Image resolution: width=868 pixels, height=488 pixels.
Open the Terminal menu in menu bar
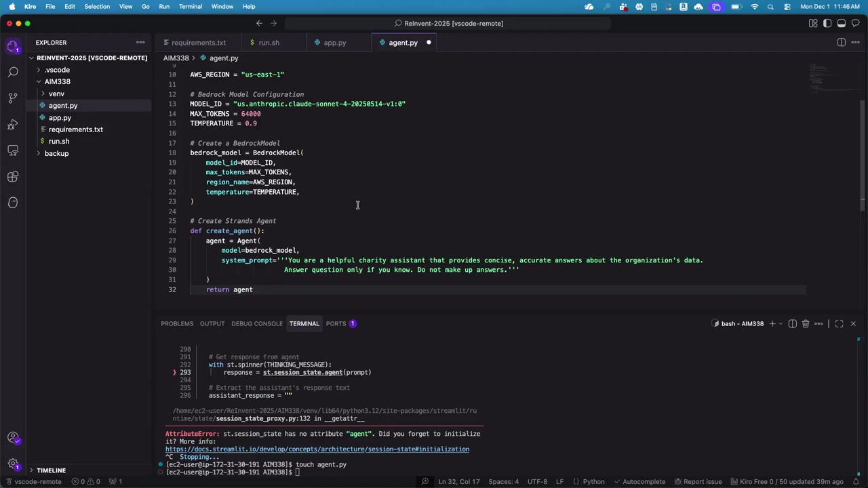click(190, 7)
